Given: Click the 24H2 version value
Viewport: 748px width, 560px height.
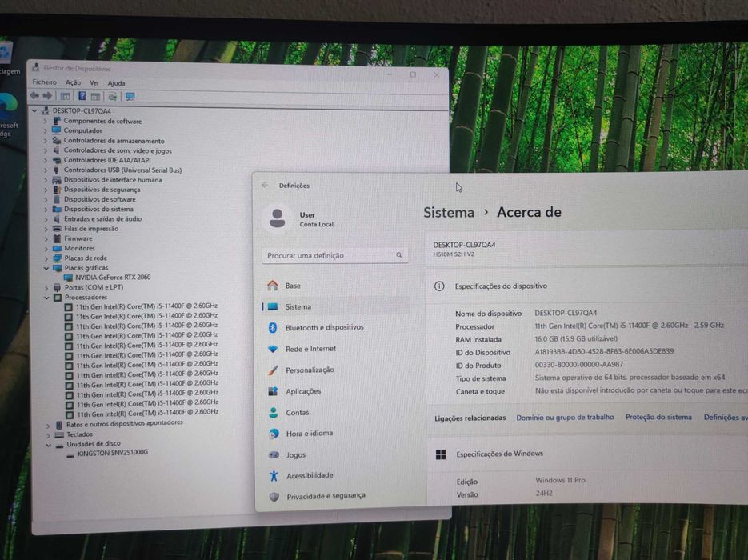Looking at the screenshot, I should click(x=543, y=494).
